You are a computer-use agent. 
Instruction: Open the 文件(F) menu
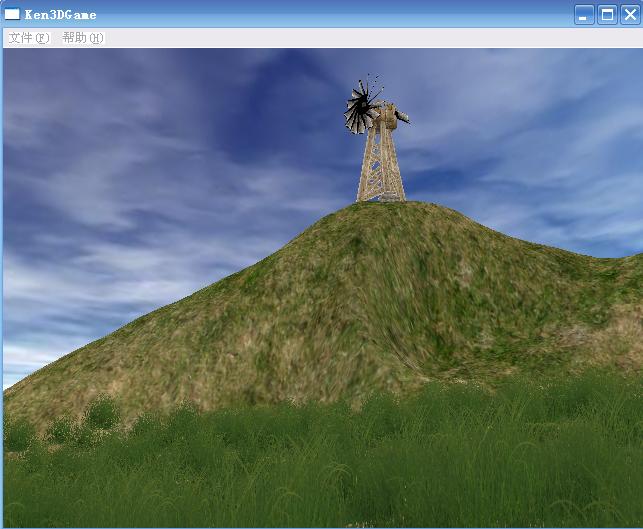click(x=29, y=38)
